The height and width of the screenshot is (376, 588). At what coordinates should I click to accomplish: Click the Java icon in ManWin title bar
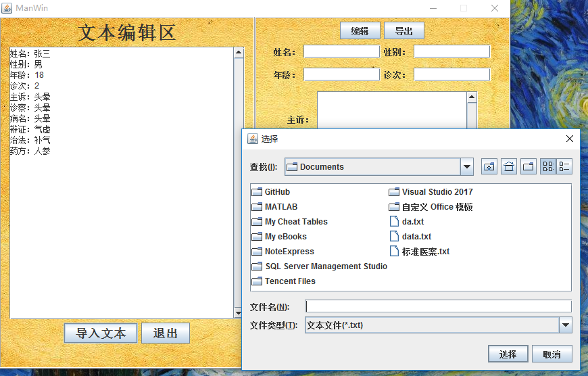tap(7, 8)
